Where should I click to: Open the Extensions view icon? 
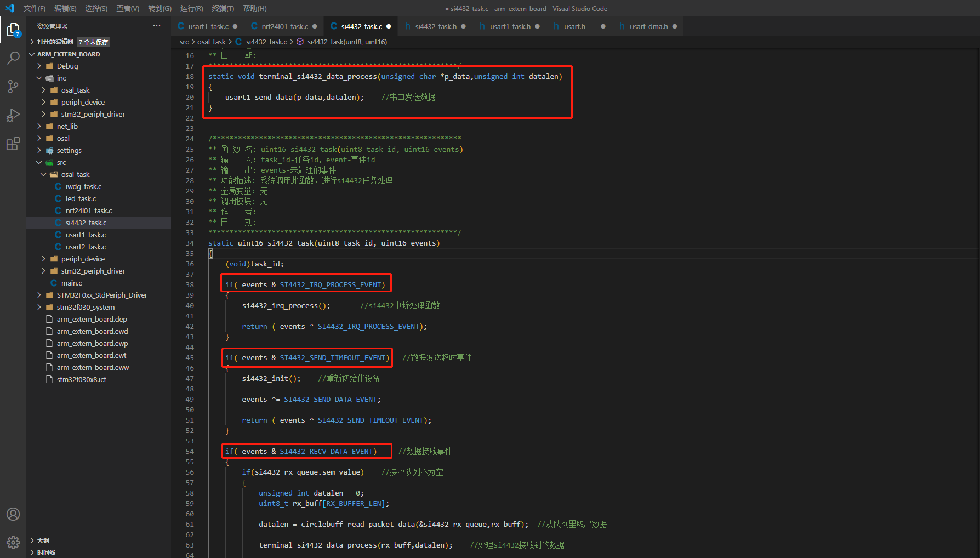13,144
